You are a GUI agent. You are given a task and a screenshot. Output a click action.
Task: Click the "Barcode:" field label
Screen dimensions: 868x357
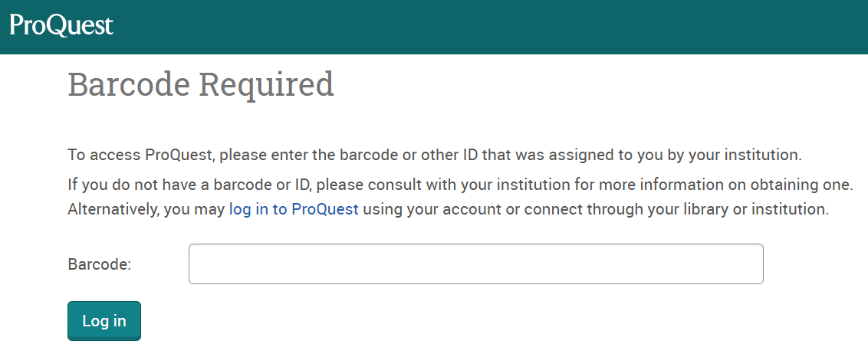pyautogui.click(x=100, y=264)
